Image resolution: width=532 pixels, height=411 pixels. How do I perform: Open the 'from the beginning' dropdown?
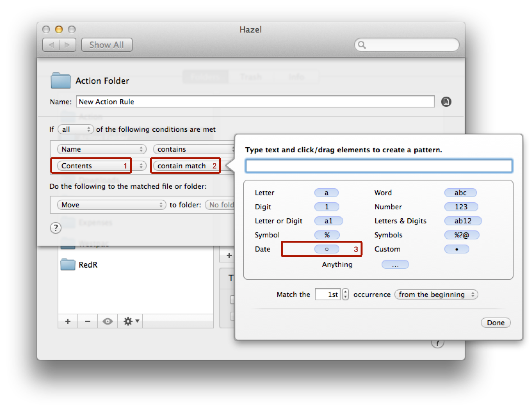tap(436, 295)
